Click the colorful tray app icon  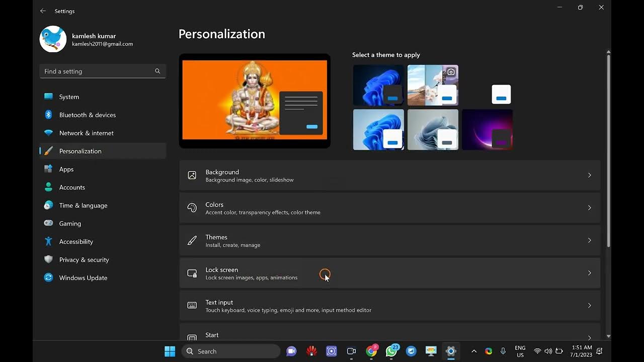tap(489, 351)
